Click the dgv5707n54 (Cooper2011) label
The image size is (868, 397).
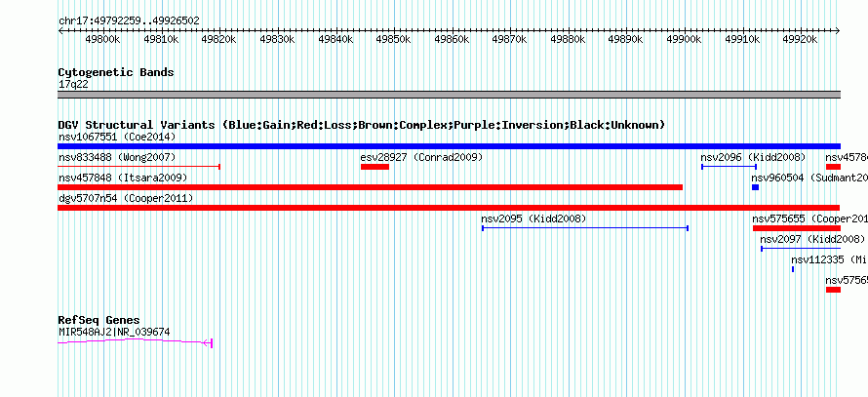click(x=126, y=198)
